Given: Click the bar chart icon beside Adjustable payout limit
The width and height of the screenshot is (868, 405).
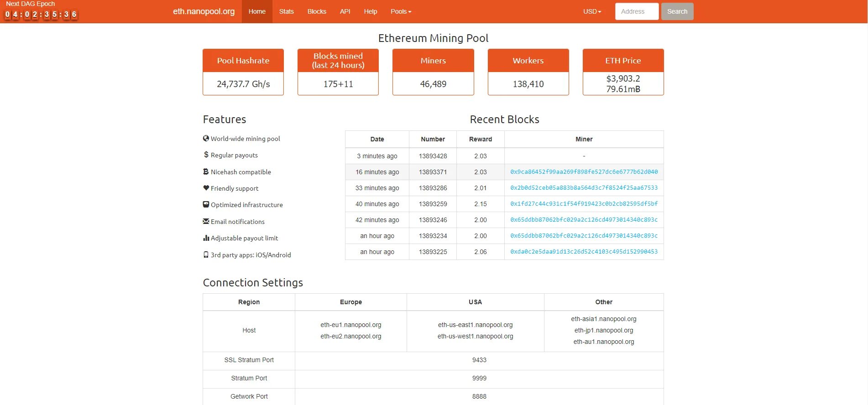Looking at the screenshot, I should [206, 238].
